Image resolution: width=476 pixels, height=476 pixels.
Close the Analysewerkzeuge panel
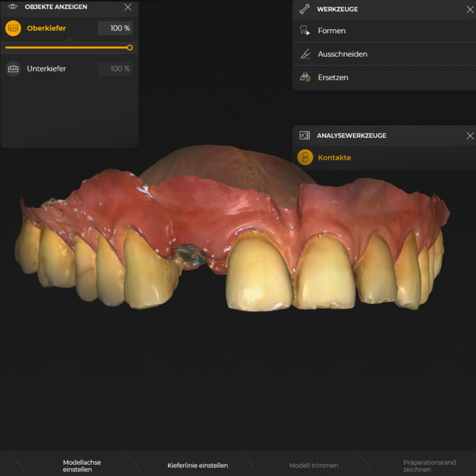(470, 136)
